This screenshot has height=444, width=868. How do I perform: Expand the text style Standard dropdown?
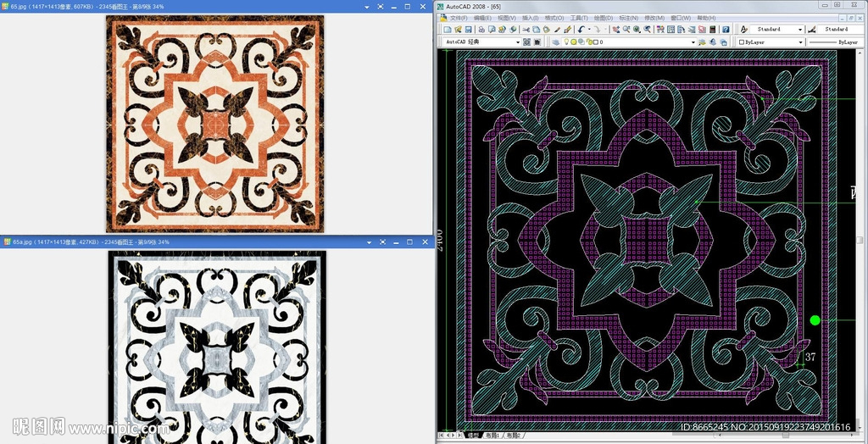click(x=800, y=30)
